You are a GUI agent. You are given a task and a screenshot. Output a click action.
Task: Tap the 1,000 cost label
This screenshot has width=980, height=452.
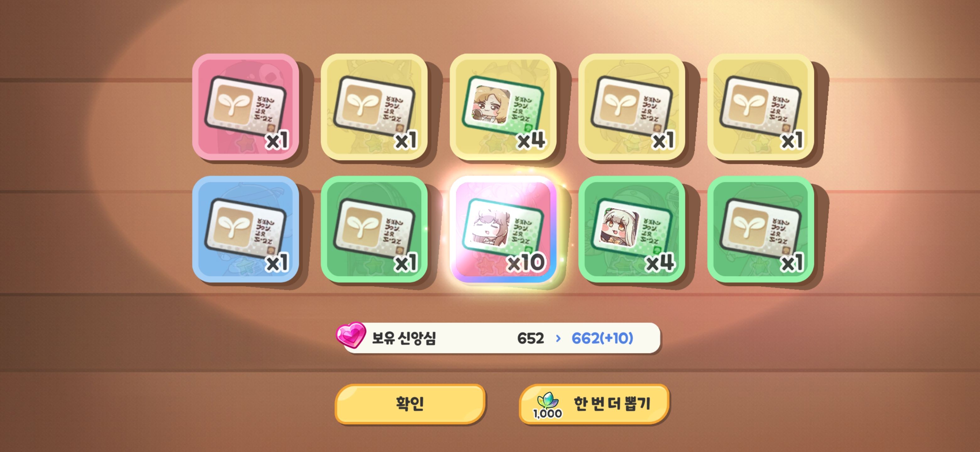(x=547, y=414)
